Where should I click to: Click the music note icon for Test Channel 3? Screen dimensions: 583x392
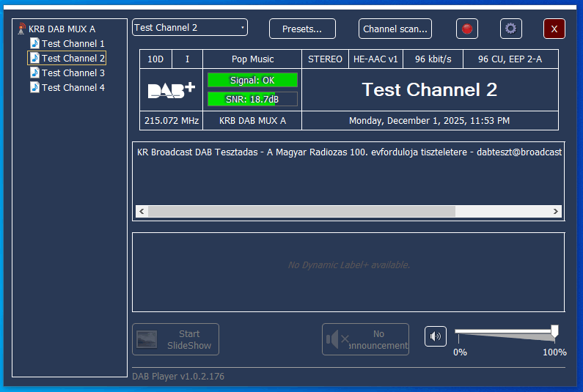(34, 73)
